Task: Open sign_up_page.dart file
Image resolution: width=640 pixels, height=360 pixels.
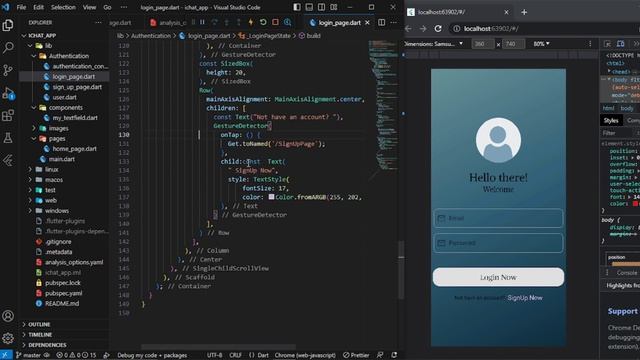Action: 77,87
